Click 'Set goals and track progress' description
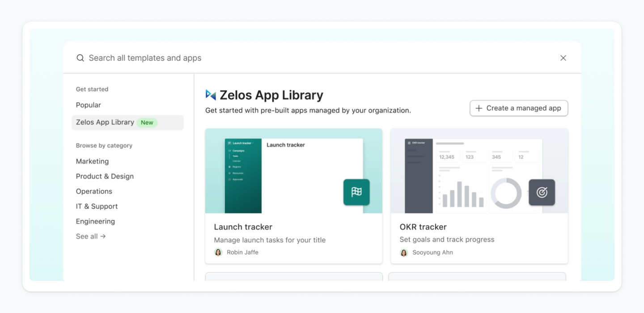Screen dimensions: 644x313 click(x=447, y=240)
